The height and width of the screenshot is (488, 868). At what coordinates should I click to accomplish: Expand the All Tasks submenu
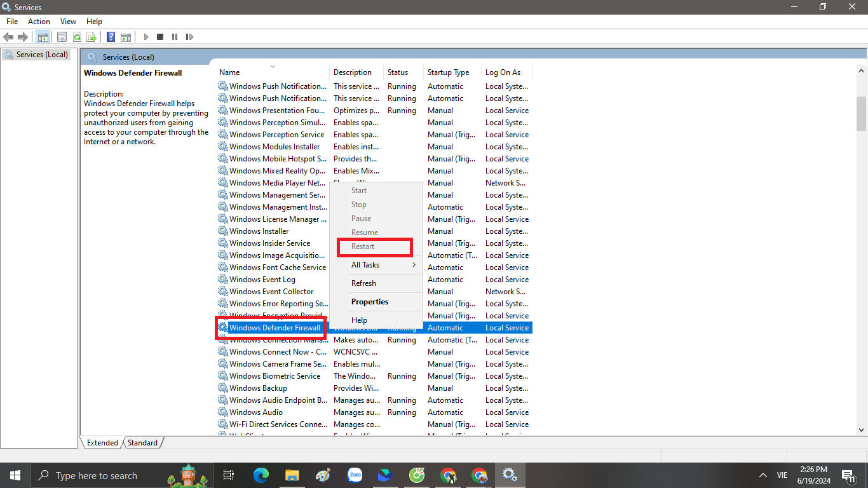[376, 265]
